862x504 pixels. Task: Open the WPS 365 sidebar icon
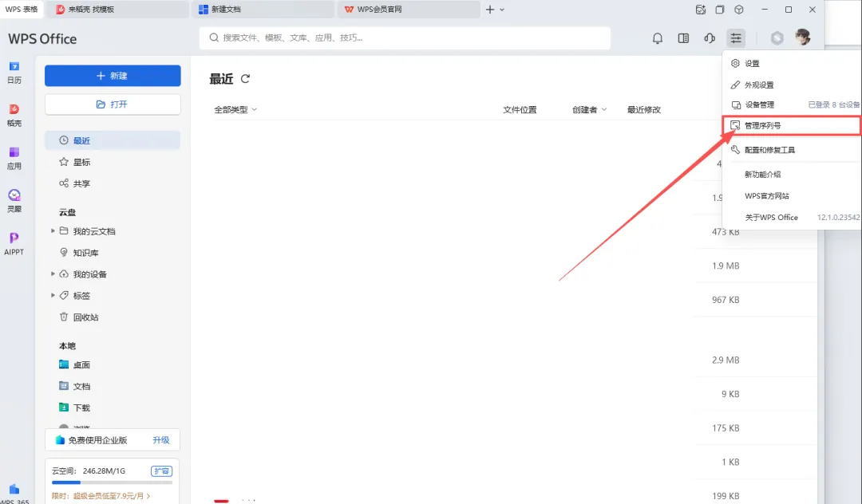point(14,494)
